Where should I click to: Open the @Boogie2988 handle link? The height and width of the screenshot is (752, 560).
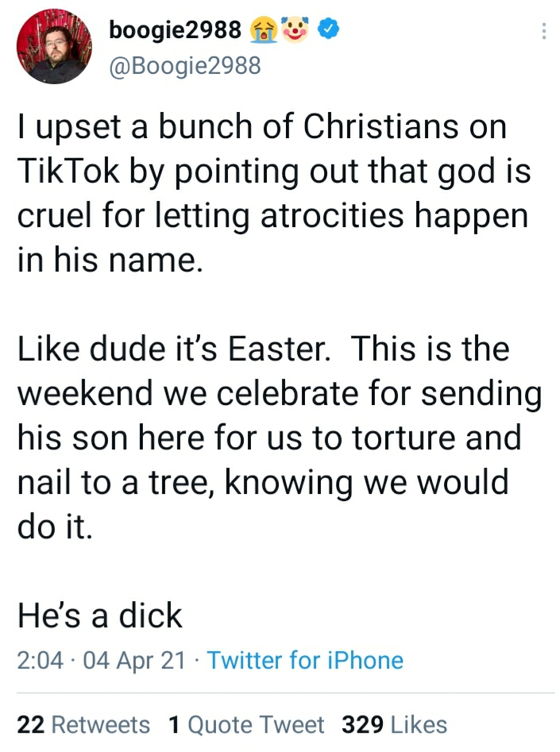point(184,65)
